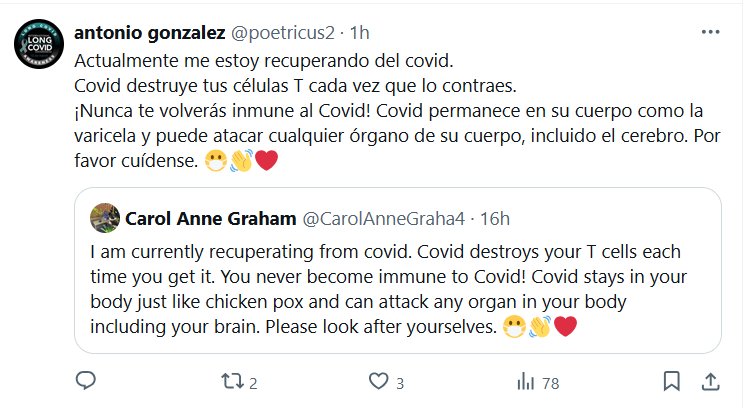Bookmark this tweet

click(x=673, y=381)
